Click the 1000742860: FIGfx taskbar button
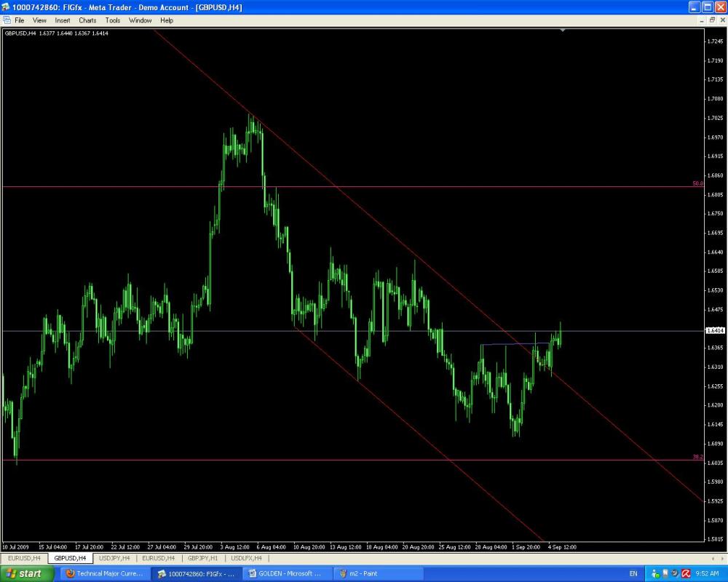 197,574
